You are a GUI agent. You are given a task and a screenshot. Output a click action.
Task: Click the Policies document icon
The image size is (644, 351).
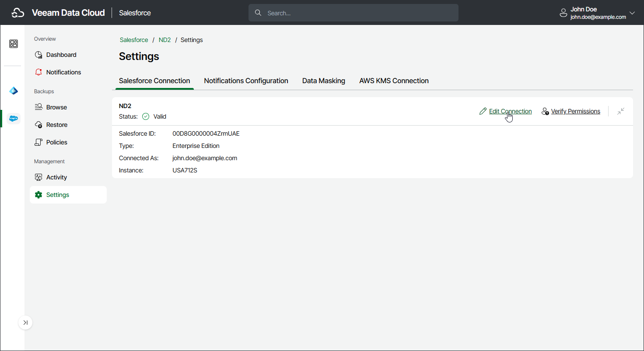click(38, 142)
